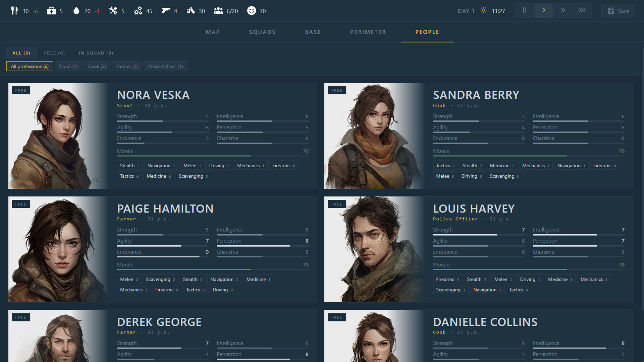
Task: Click Paige Hamilton's Melee 2 skill tag
Action: (x=129, y=279)
